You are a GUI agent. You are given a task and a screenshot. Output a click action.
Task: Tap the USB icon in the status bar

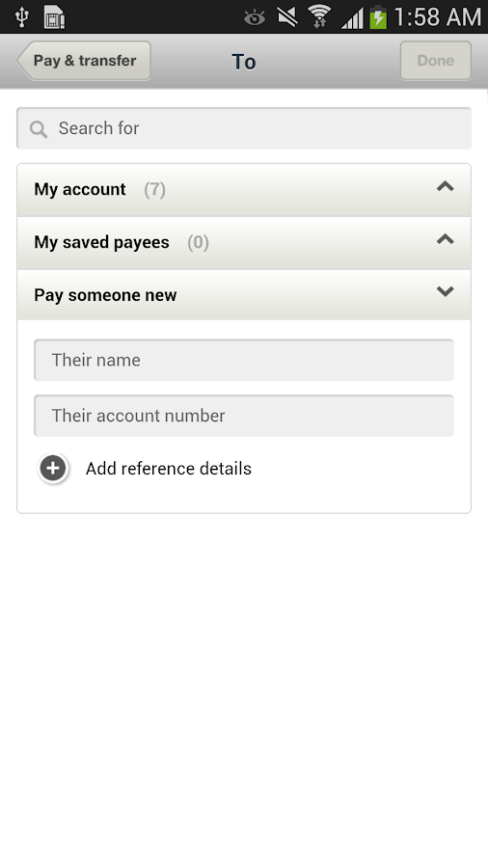[x=21, y=16]
